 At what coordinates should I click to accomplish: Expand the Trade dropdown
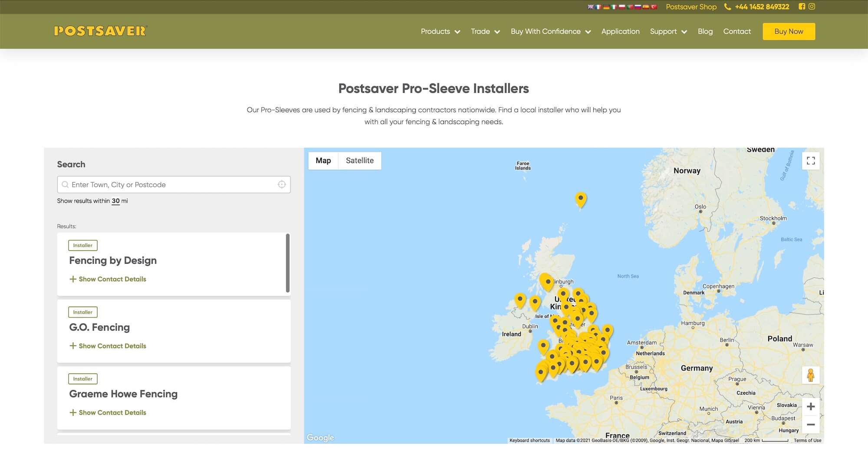point(485,31)
